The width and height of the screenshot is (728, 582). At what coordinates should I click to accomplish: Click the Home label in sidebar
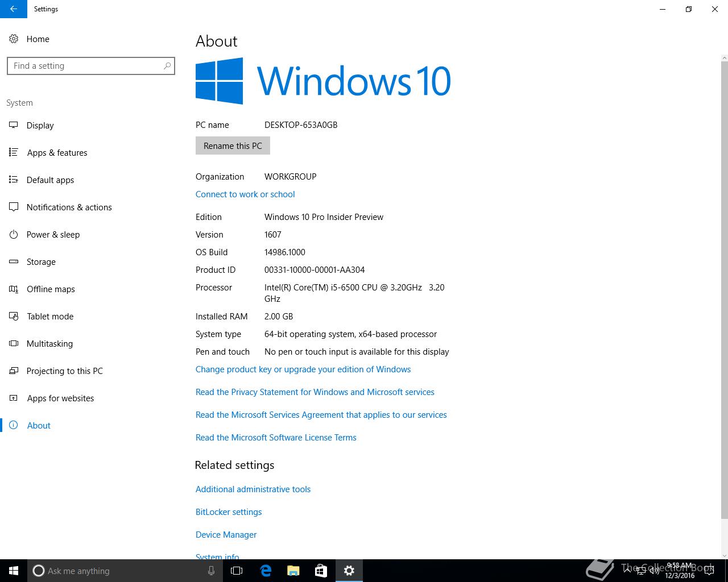click(38, 39)
